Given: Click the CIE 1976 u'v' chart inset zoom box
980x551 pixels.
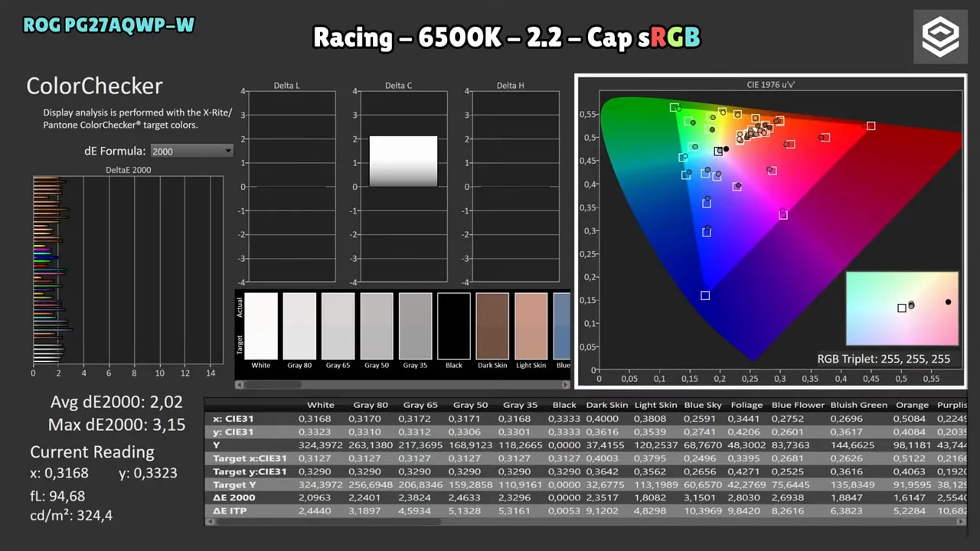Looking at the screenshot, I should (902, 308).
